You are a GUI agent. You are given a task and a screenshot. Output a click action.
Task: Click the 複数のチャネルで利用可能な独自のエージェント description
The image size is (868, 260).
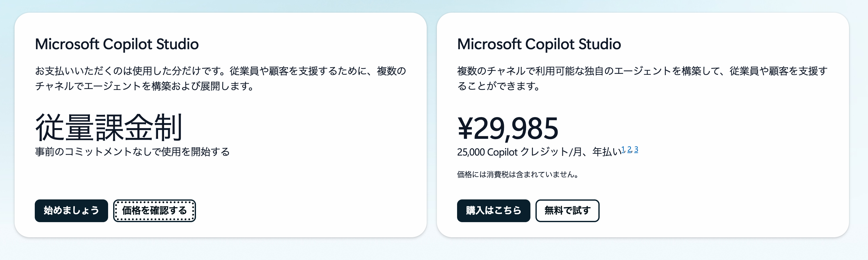click(573, 71)
